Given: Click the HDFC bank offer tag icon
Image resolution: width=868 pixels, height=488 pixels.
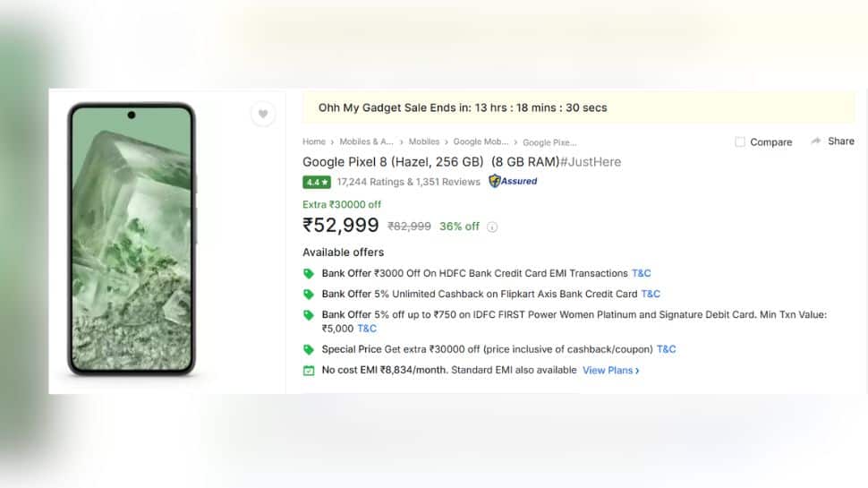Looking at the screenshot, I should tap(309, 274).
